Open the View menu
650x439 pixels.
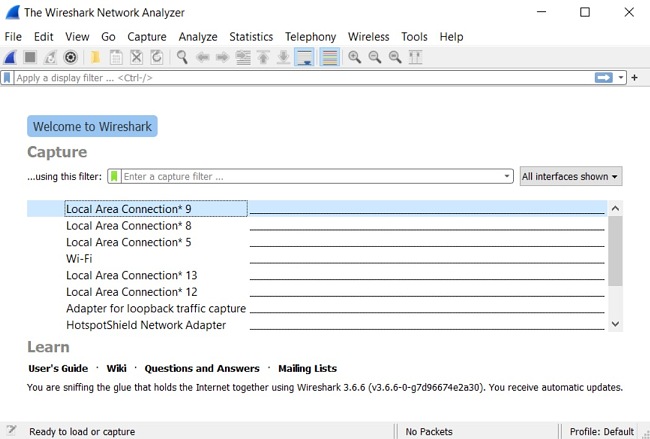77,37
